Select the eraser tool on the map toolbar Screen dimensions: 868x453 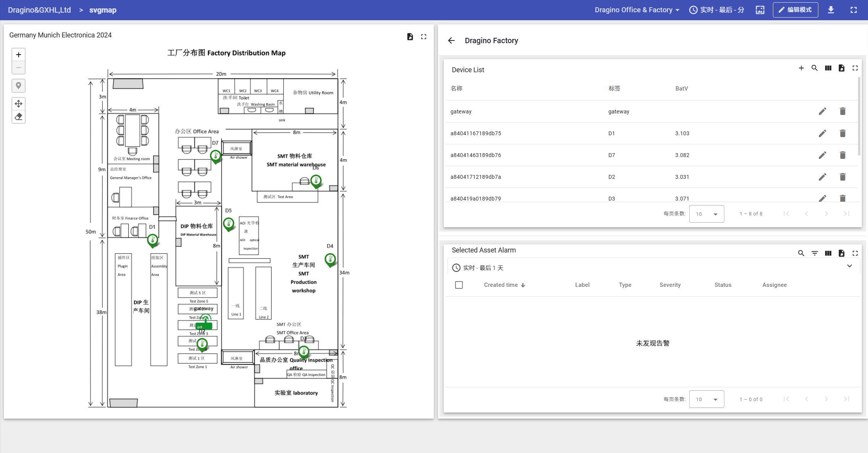pyautogui.click(x=18, y=116)
